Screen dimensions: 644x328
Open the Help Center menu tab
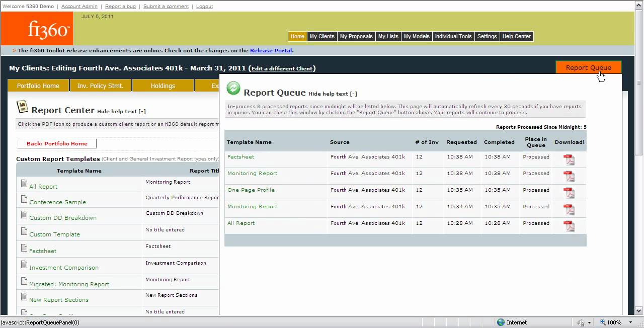[516, 36]
